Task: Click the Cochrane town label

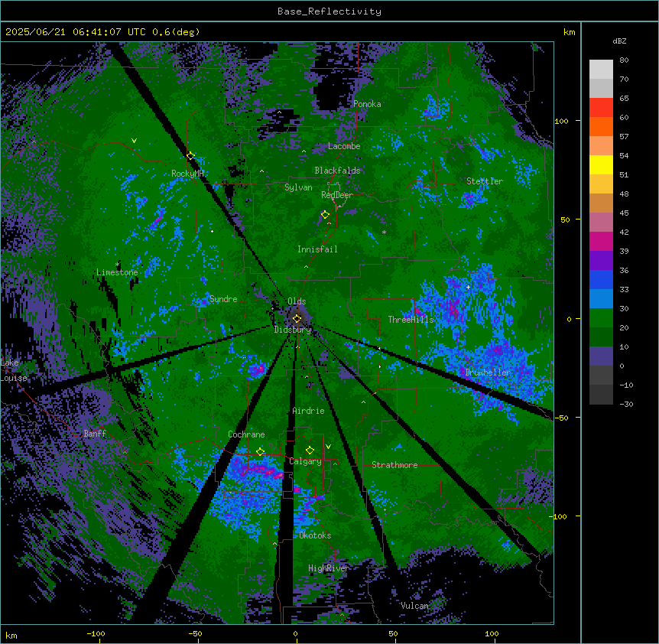Action: click(246, 434)
